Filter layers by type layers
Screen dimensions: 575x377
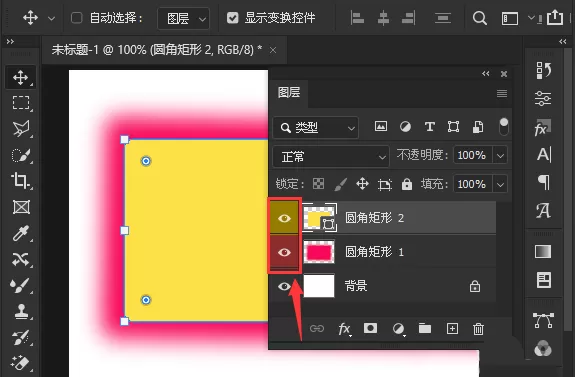(430, 127)
